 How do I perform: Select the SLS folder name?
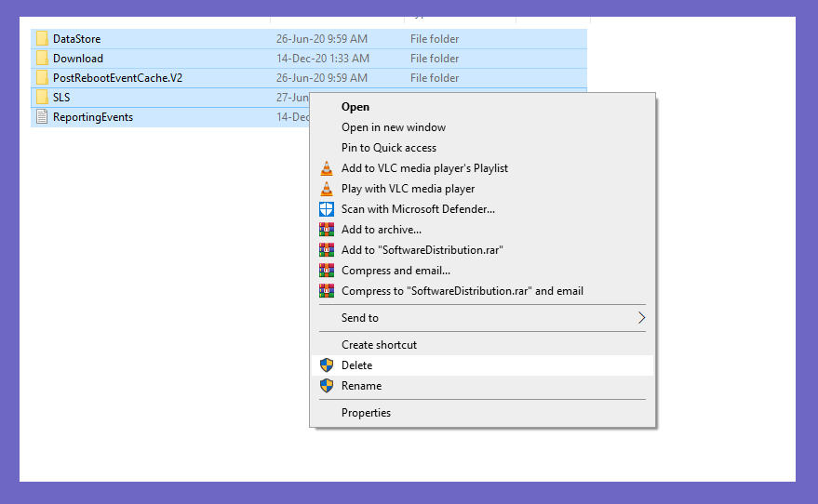point(61,98)
